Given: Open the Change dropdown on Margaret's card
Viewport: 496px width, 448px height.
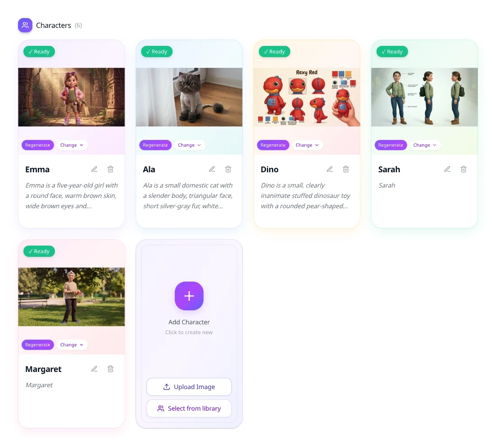Looking at the screenshot, I should coord(72,345).
